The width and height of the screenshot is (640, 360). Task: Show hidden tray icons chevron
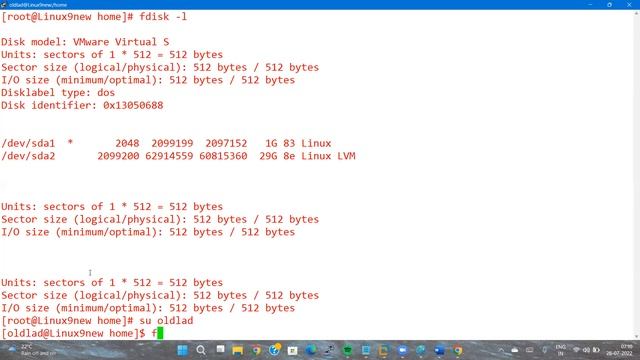pos(502,350)
